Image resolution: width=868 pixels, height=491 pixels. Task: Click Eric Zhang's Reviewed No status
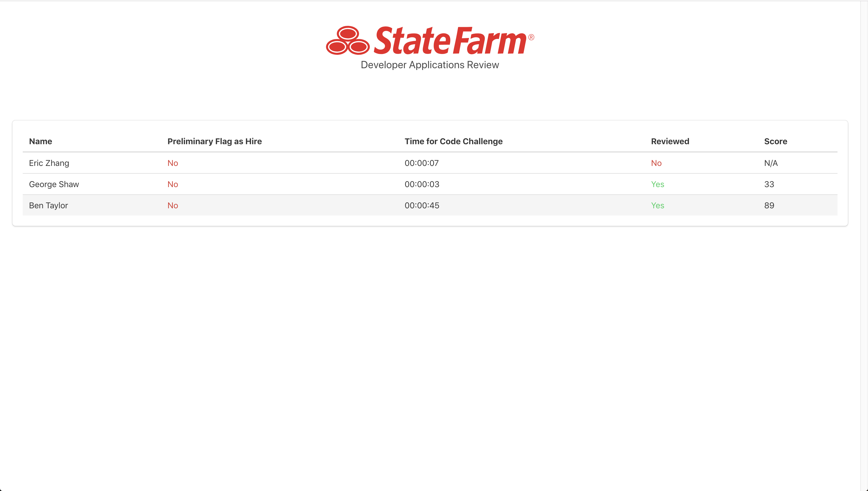(656, 163)
